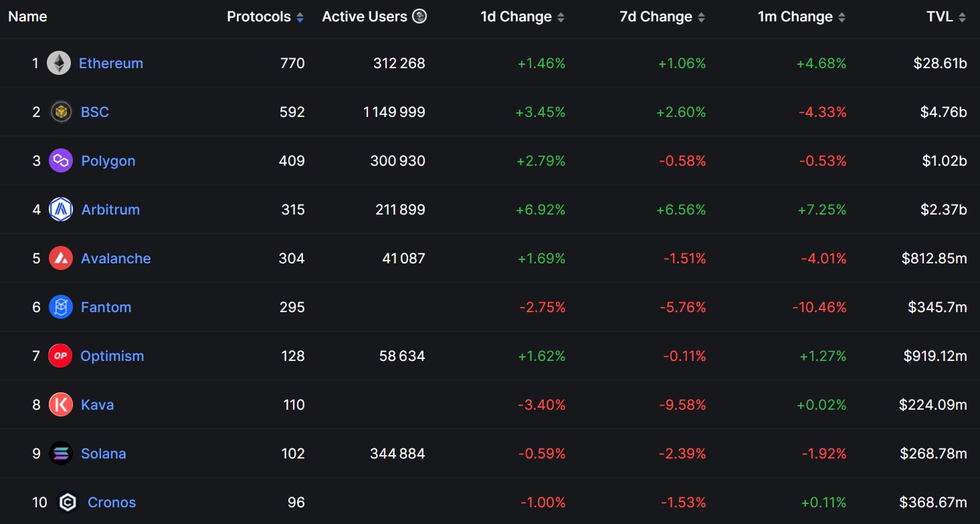Click the Polygon chain logo
Image resolution: width=980 pixels, height=524 pixels.
[60, 160]
